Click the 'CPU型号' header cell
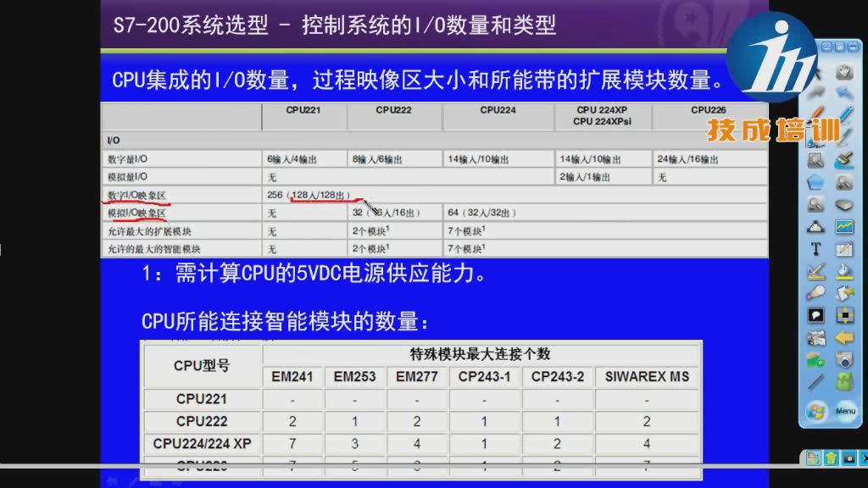868x488 pixels. point(202,366)
